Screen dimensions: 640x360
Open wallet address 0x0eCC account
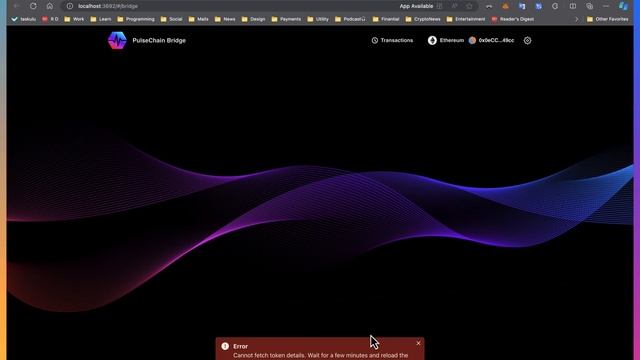click(x=491, y=40)
